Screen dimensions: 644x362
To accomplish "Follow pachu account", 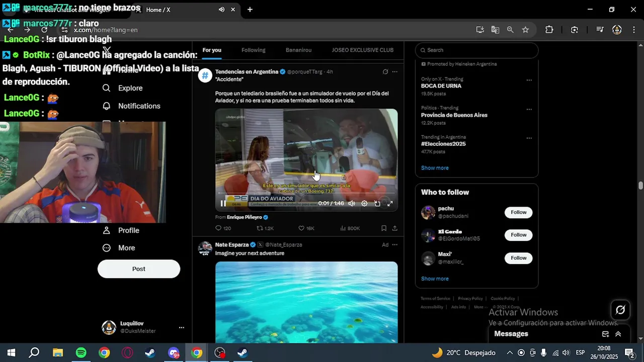I will 519,212.
